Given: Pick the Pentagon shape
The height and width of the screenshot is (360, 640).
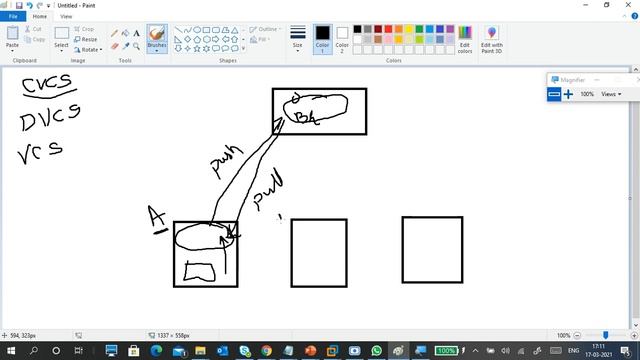Looking at the screenshot, I should pos(197,40).
